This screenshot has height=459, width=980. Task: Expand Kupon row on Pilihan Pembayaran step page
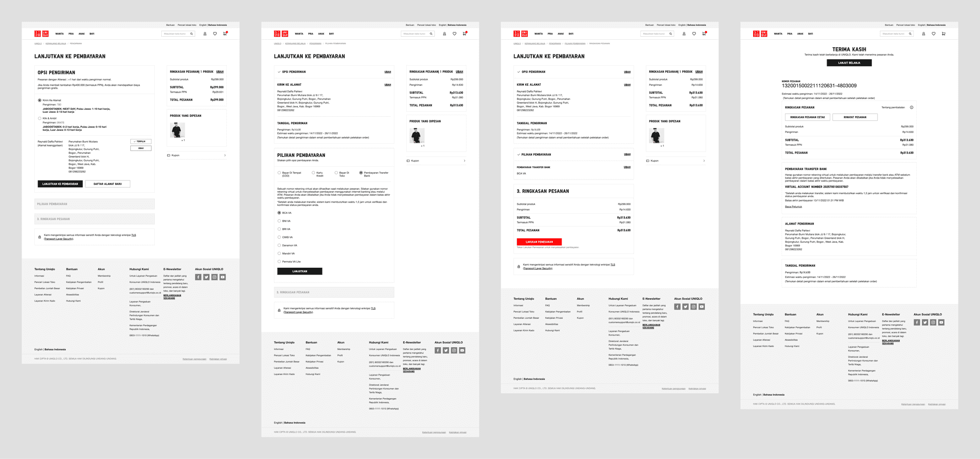(436, 161)
